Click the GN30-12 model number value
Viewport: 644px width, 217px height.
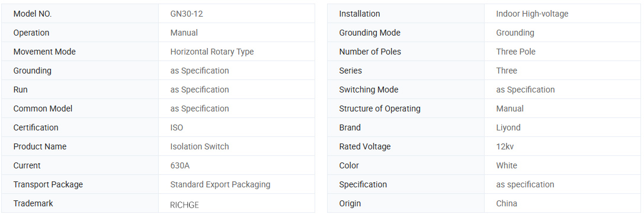coord(187,14)
